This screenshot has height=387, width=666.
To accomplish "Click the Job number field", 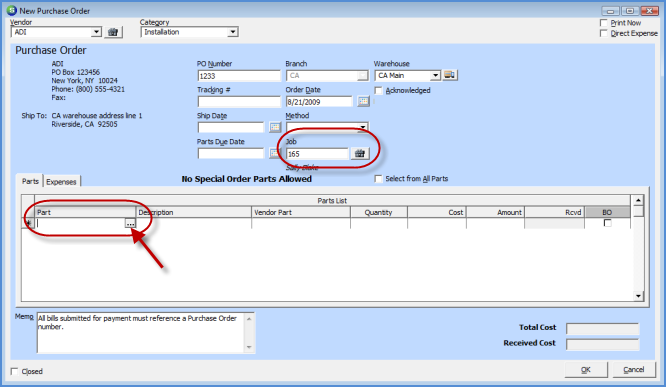I will tap(317, 153).
